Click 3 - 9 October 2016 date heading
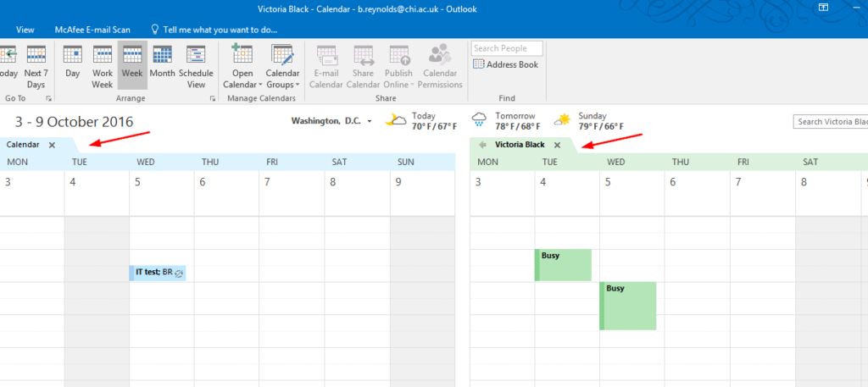 click(x=75, y=122)
